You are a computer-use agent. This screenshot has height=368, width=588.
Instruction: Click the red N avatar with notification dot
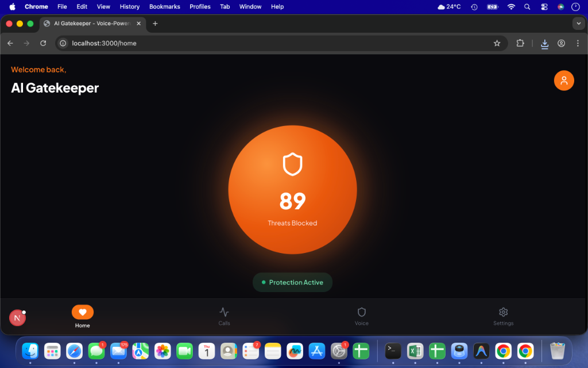tap(17, 317)
